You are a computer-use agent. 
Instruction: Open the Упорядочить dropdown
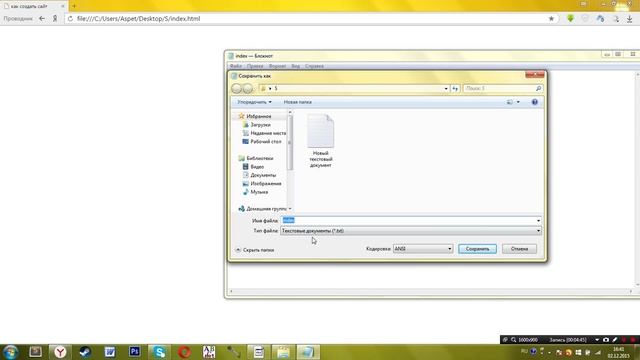click(254, 102)
